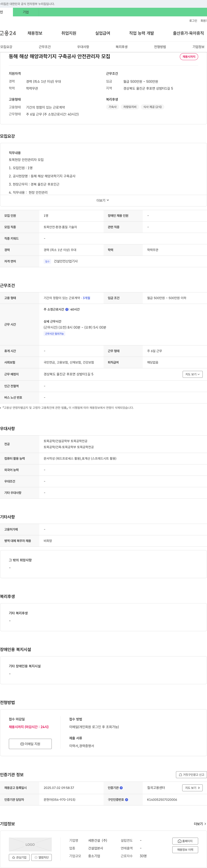The height and width of the screenshot is (868, 207).
Task: Click the company LOGO placeholder image
Action: pos(30,845)
